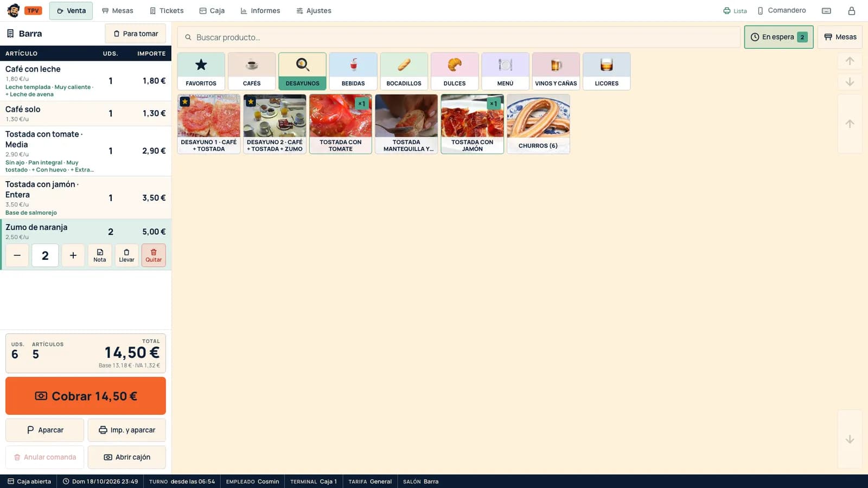
Task: Open the cash drawer with Abrir cajón
Action: 127,457
